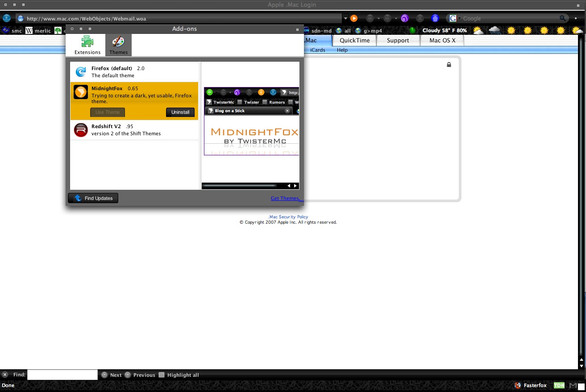Click the Find Updates button

click(x=93, y=198)
